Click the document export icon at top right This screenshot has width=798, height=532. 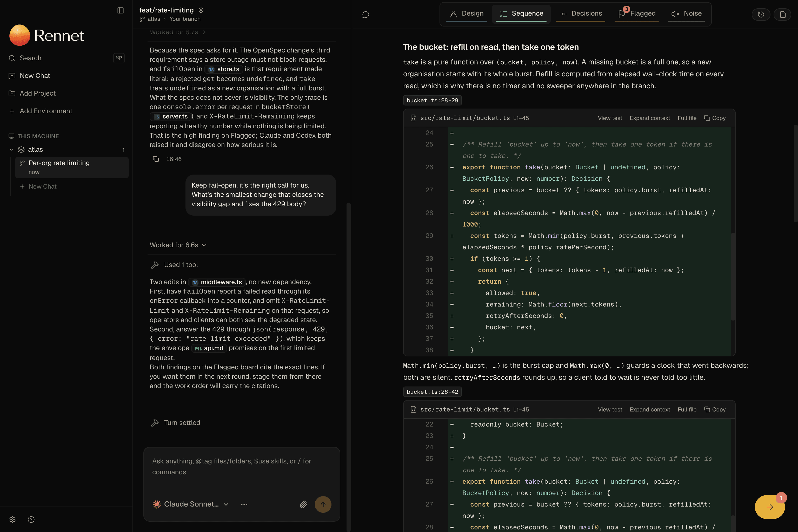(x=782, y=15)
